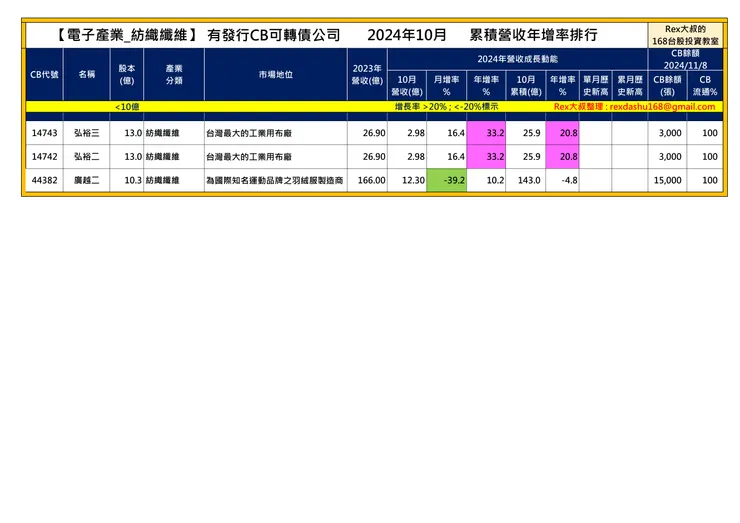Screen dimensions: 740x523
Task: Select green highlighted cell -39.2
Action: point(446,180)
